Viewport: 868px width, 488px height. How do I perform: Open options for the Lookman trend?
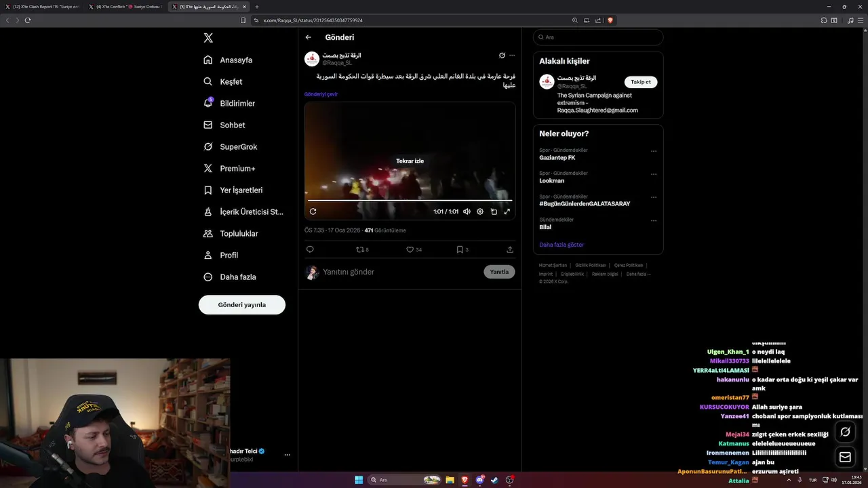click(654, 174)
